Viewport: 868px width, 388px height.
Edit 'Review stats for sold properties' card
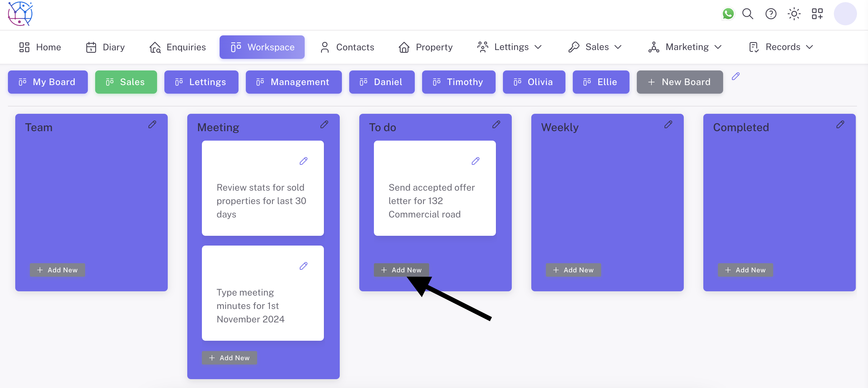(x=303, y=161)
